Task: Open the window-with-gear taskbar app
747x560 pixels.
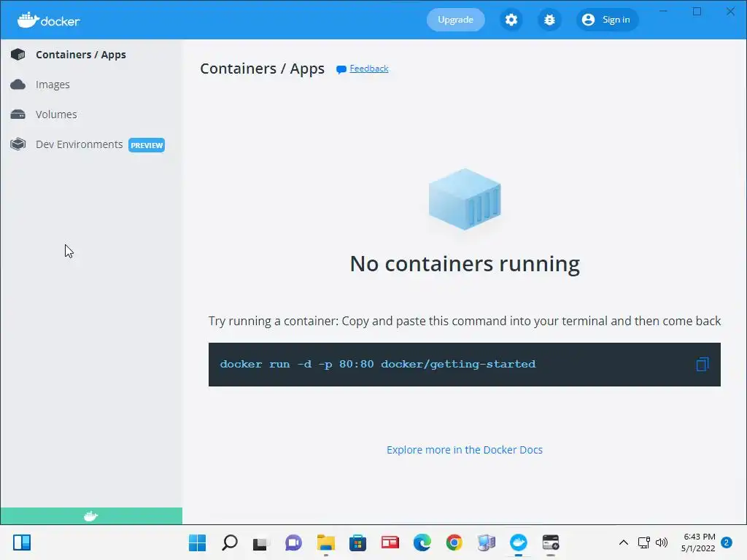Action: pyautogui.click(x=551, y=542)
